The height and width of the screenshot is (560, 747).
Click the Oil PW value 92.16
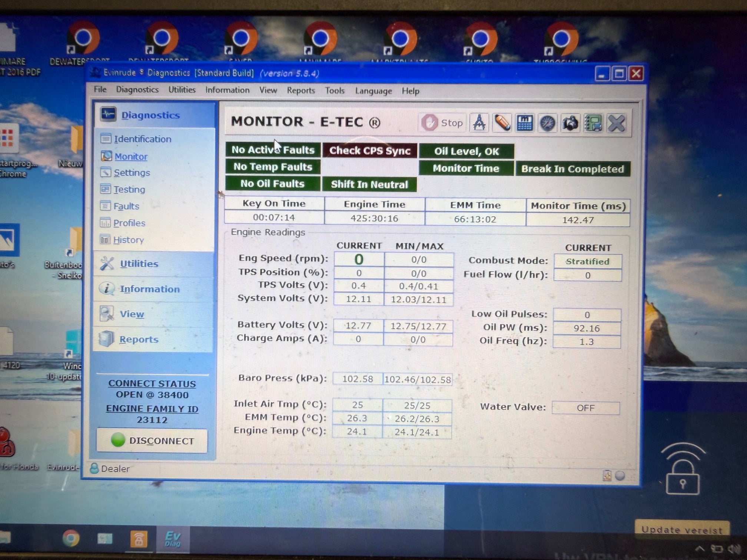coord(587,329)
